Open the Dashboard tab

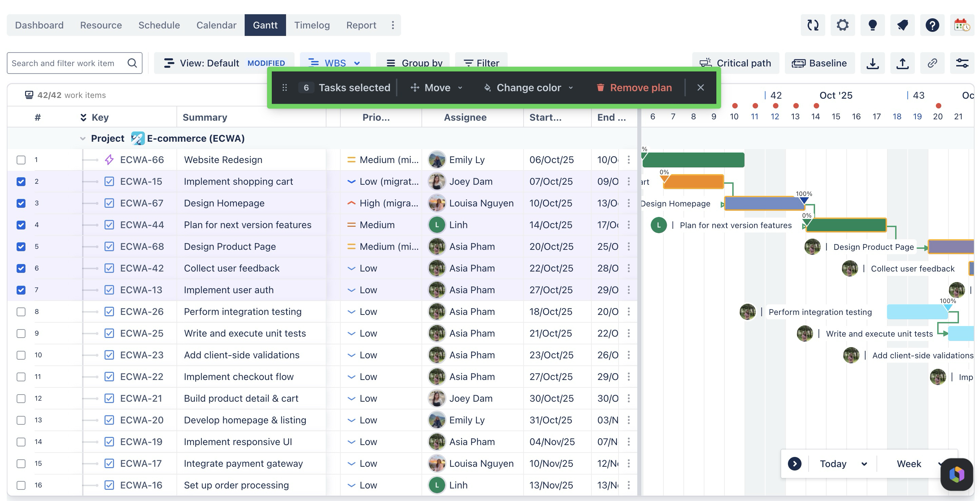coord(39,25)
